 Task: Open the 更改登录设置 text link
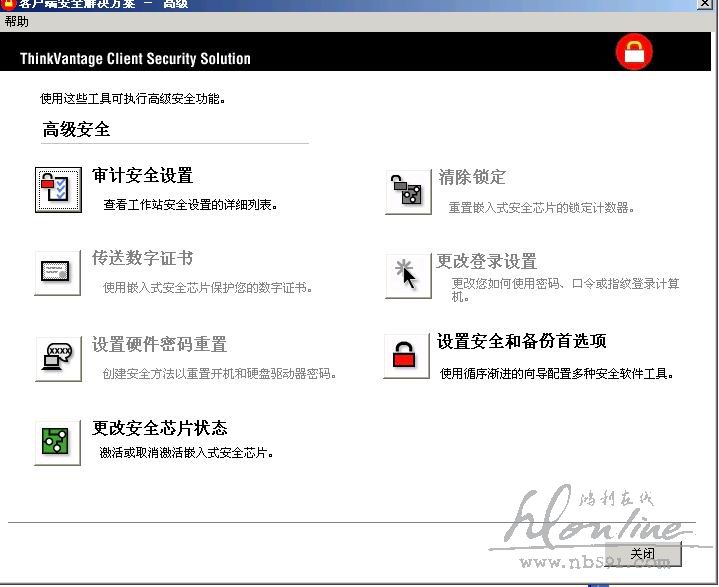click(x=487, y=261)
